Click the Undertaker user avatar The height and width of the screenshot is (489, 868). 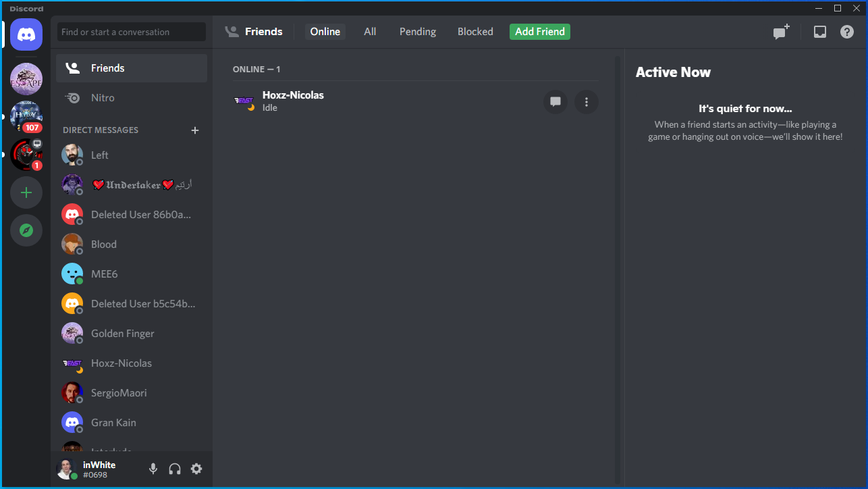tap(72, 184)
